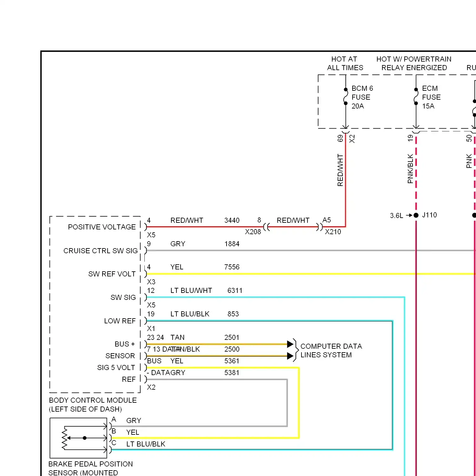Click the X210 connector label
476x476 pixels.
coord(333,232)
